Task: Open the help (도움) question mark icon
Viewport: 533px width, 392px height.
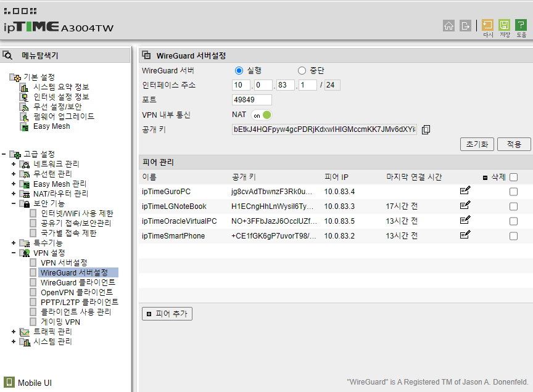Action: point(521,25)
